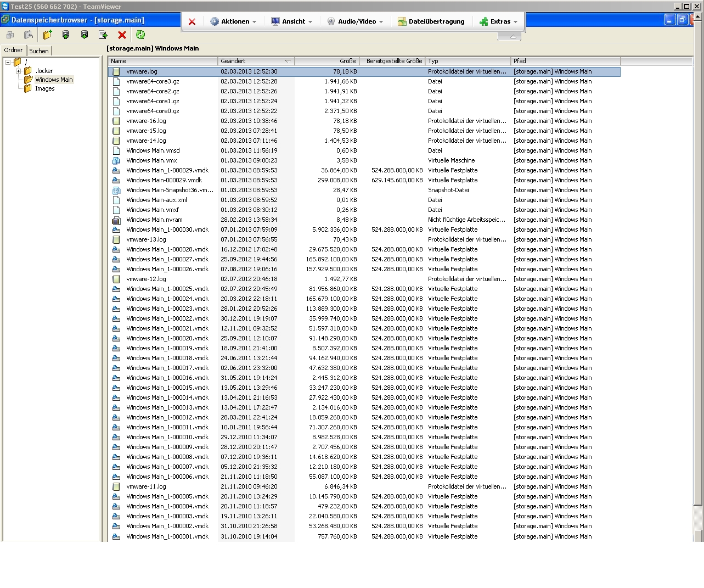
Task: Select file vmware64-core0.gz
Action: tap(153, 111)
